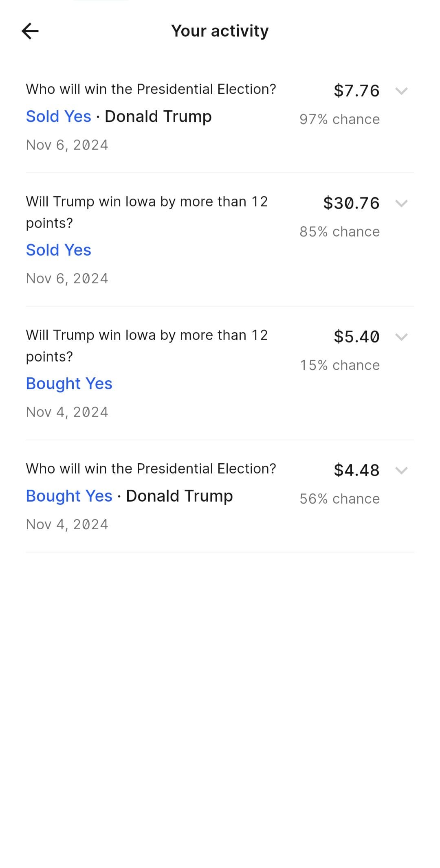
Task: Expand the $5.40 transaction chevron
Action: point(401,337)
